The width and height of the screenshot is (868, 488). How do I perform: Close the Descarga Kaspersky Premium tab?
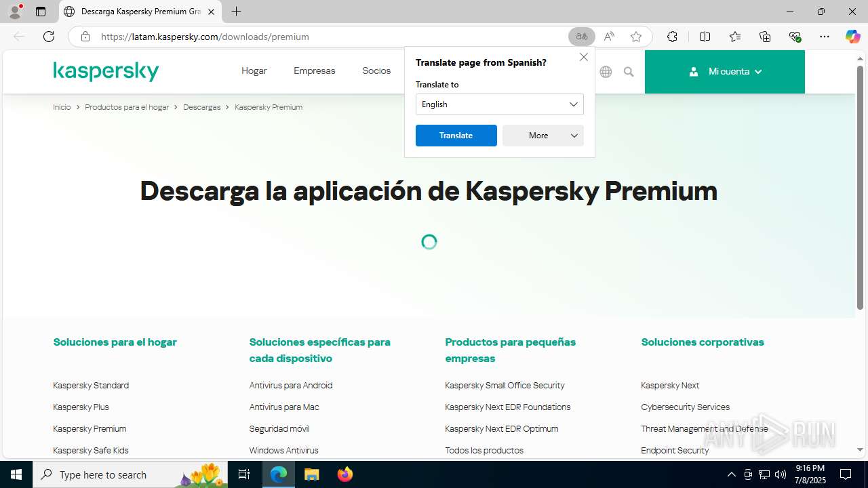(211, 12)
